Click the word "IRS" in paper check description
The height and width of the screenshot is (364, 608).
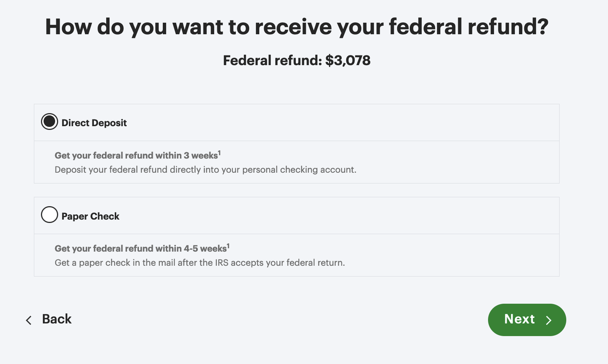[x=222, y=263]
